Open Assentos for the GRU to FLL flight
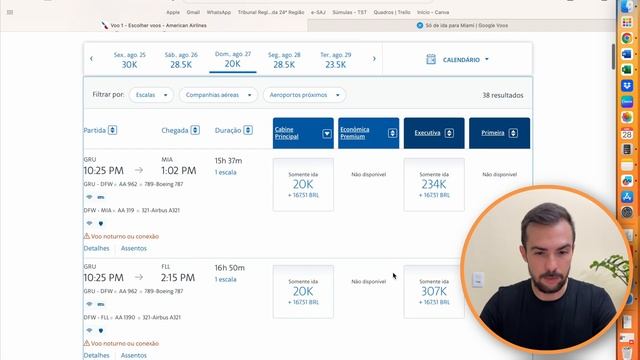 134,355
